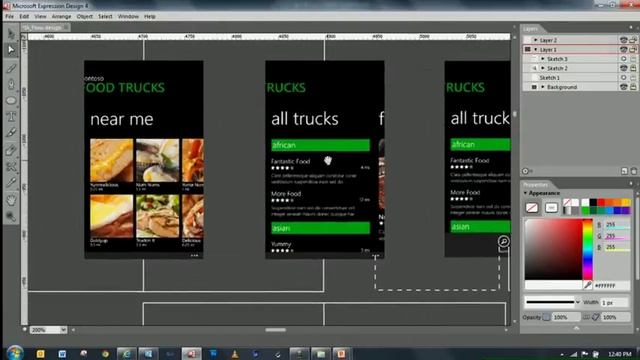Open Internet Explorer in taskbar
The height and width of the screenshot is (360, 640).
pyautogui.click(x=127, y=354)
